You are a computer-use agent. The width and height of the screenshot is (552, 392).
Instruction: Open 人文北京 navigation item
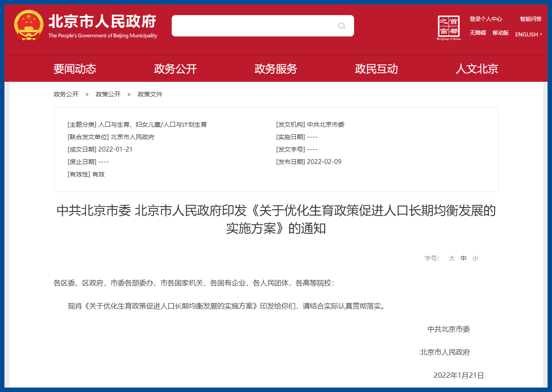pos(477,69)
